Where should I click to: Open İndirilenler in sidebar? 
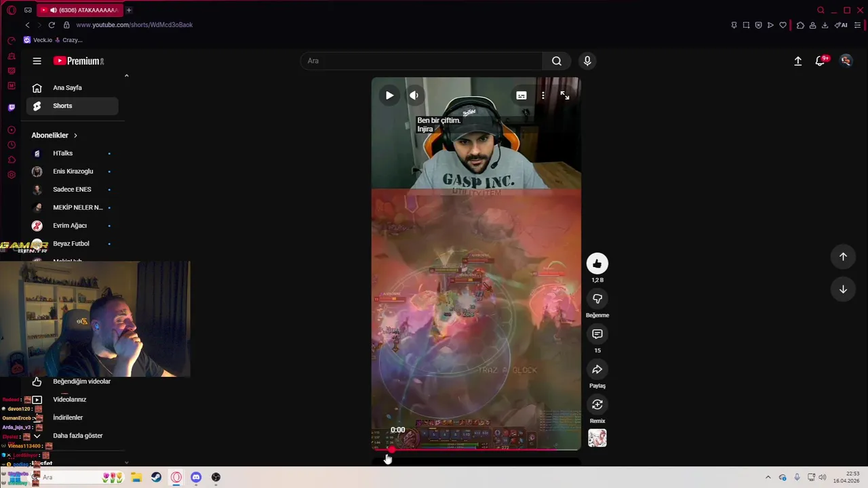tap(72, 418)
